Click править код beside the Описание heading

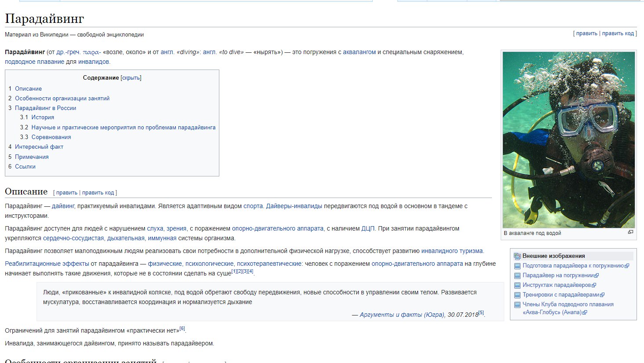pyautogui.click(x=98, y=193)
